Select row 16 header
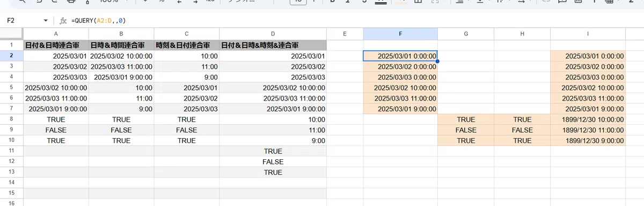The height and width of the screenshot is (206, 644). 11,203
